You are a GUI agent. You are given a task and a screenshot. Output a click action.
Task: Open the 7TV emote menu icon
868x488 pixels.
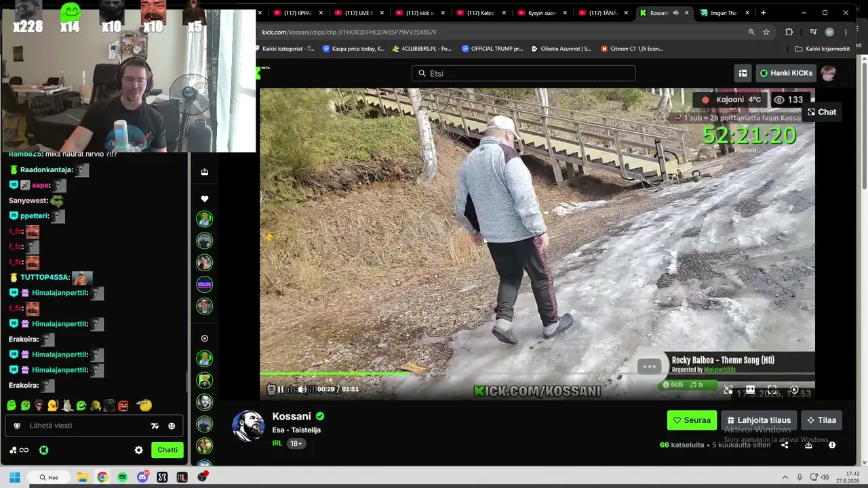tap(155, 426)
